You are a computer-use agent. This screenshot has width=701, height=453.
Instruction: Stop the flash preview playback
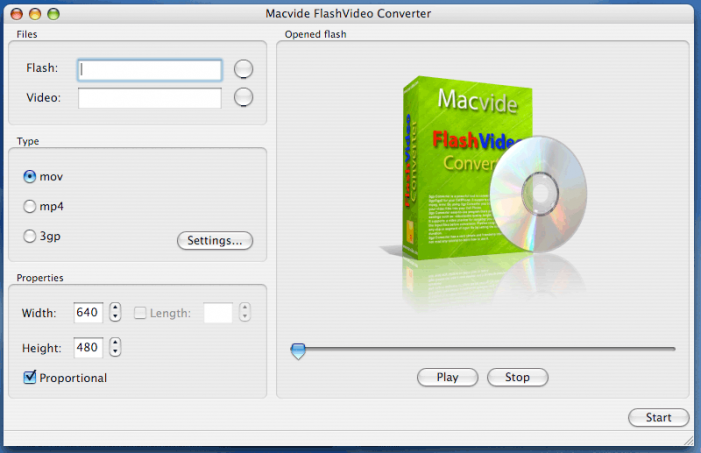[x=517, y=378]
